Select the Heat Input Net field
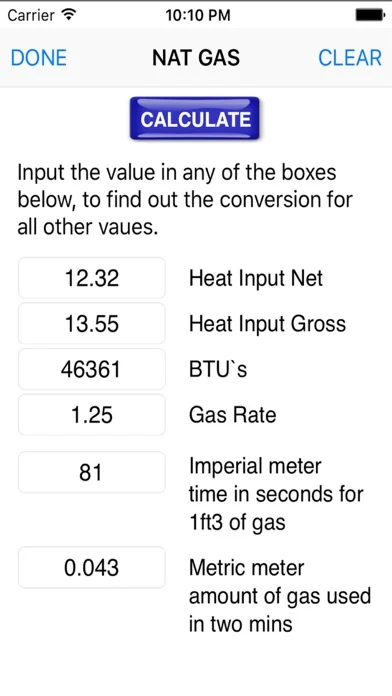The width and height of the screenshot is (392, 696). click(92, 278)
